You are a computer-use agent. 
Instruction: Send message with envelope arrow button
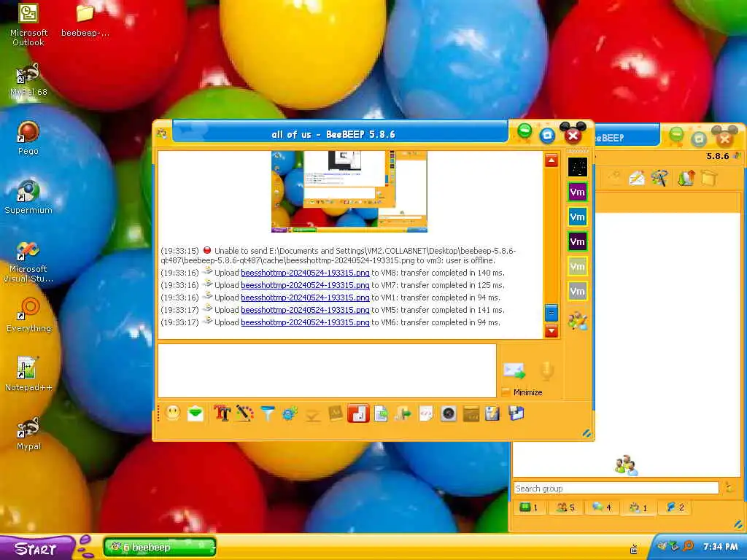514,370
